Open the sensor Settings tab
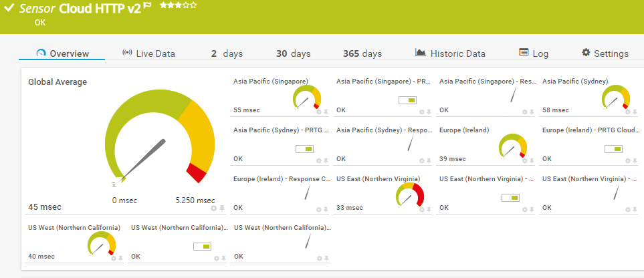Image resolution: width=644 pixels, height=278 pixels. [605, 53]
